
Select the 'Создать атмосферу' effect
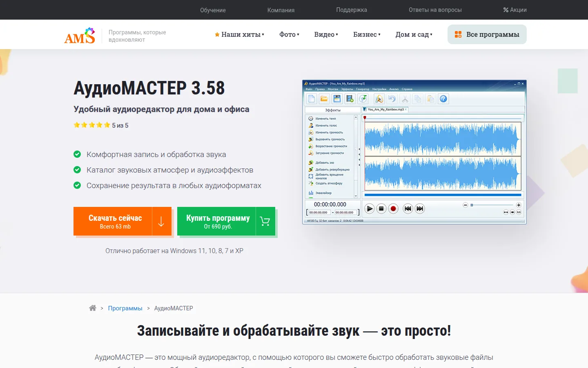[325, 183]
